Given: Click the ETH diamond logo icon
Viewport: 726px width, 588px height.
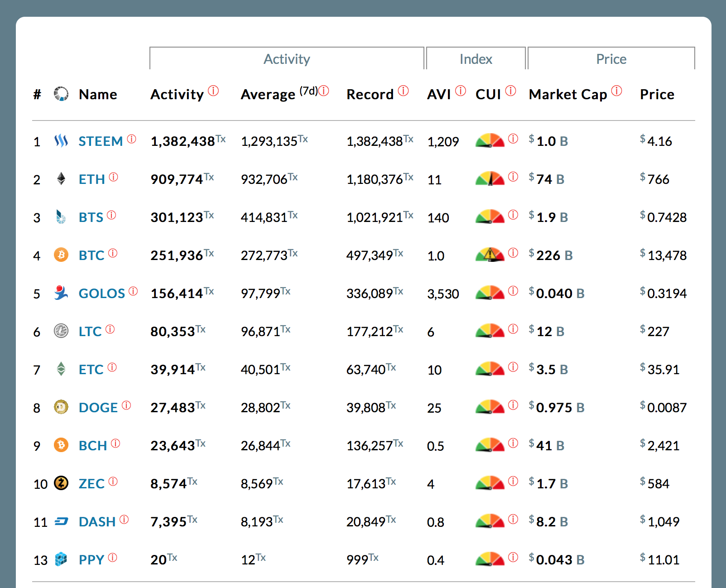Looking at the screenshot, I should point(61,179).
